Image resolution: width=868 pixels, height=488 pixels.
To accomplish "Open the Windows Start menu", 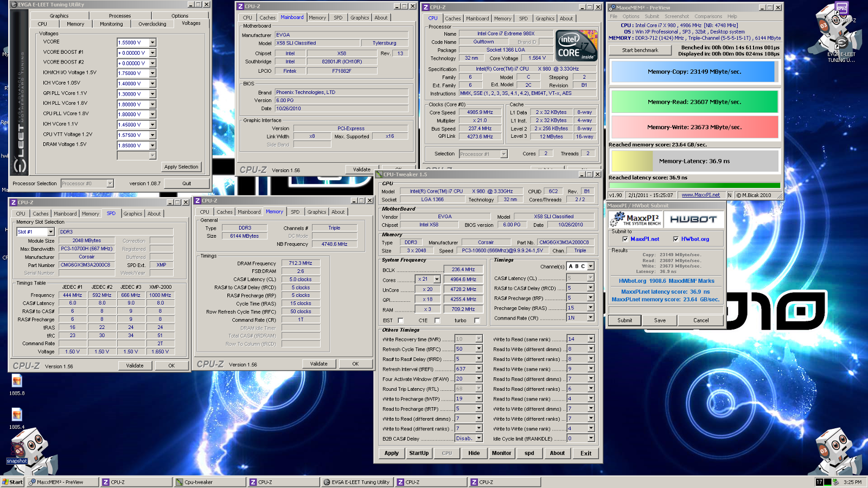I will tap(12, 482).
